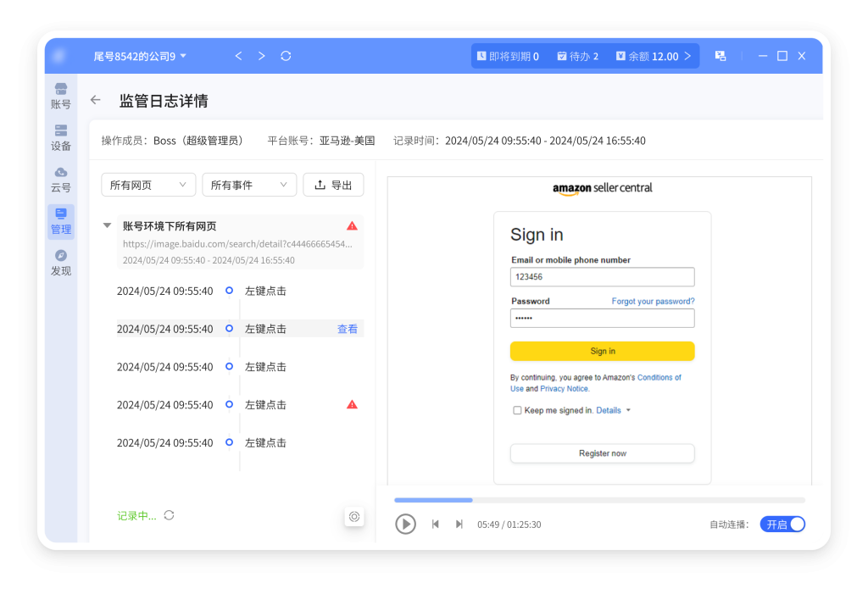868x594 pixels.
Task: Click the locate target icon button
Action: (x=354, y=516)
